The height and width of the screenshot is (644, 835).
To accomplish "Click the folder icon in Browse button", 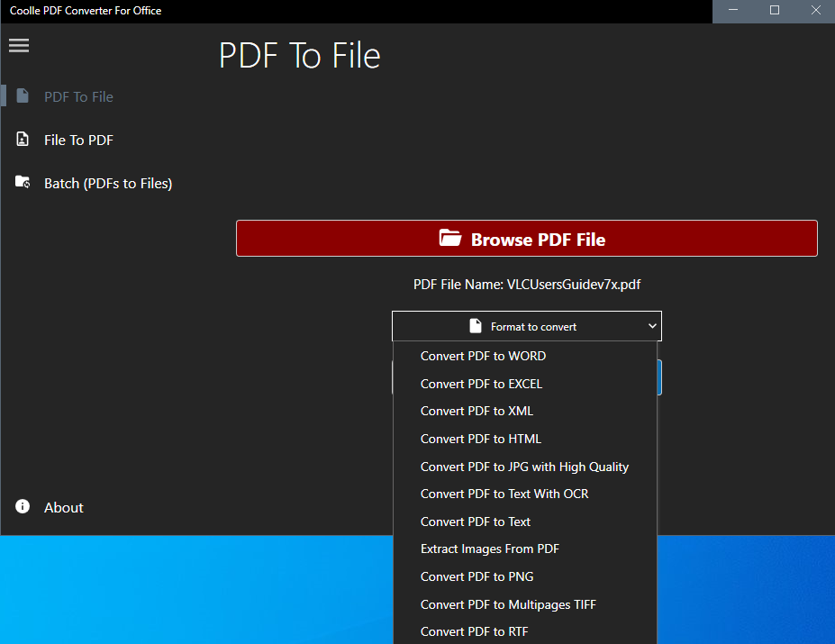I will click(x=450, y=238).
